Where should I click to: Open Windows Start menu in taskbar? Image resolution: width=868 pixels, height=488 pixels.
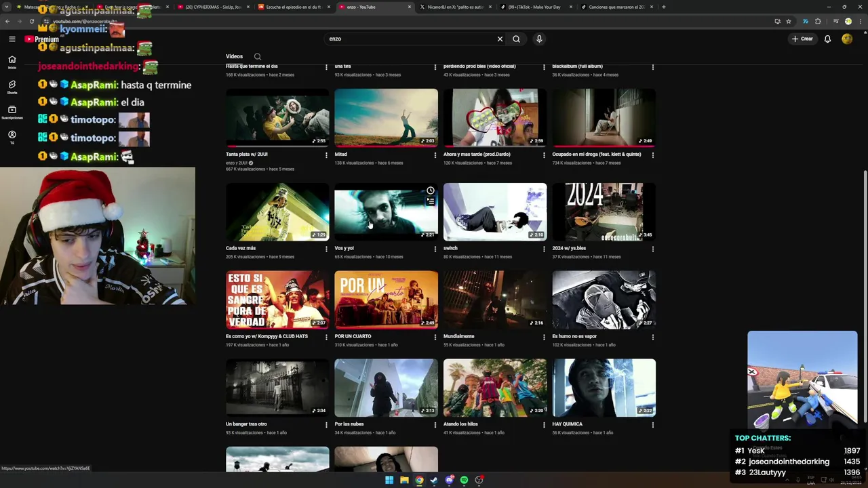click(x=389, y=480)
